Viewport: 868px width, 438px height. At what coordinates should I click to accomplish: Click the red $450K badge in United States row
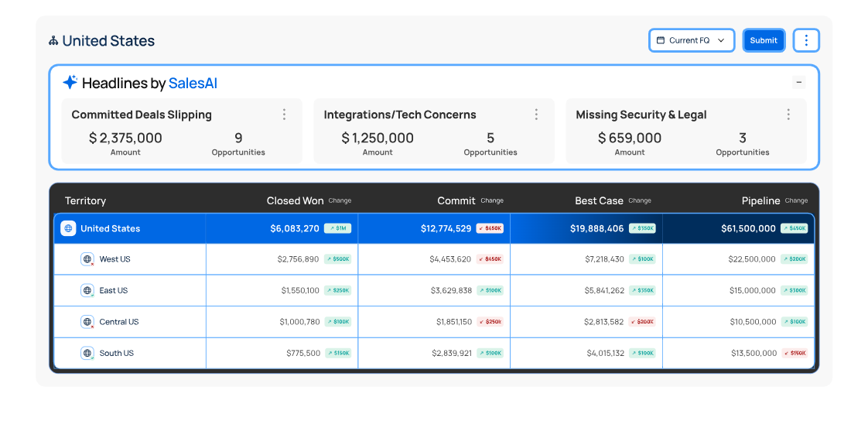coord(490,228)
